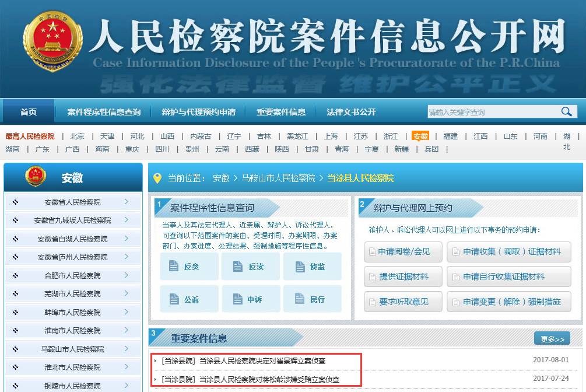Click the document icon on 申请阅卷/会见 button
The height and width of the screenshot is (392, 586).
[x=373, y=252]
